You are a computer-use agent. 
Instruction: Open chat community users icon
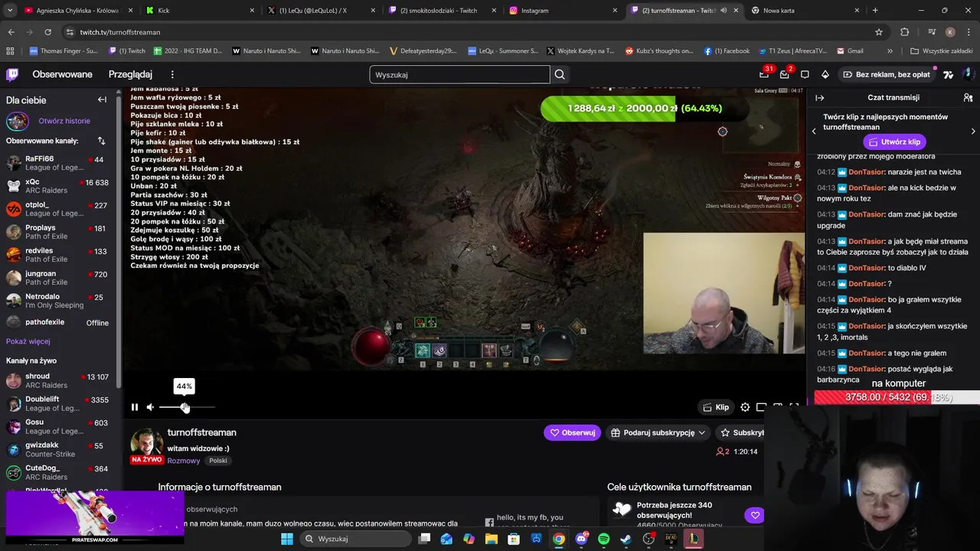[968, 98]
